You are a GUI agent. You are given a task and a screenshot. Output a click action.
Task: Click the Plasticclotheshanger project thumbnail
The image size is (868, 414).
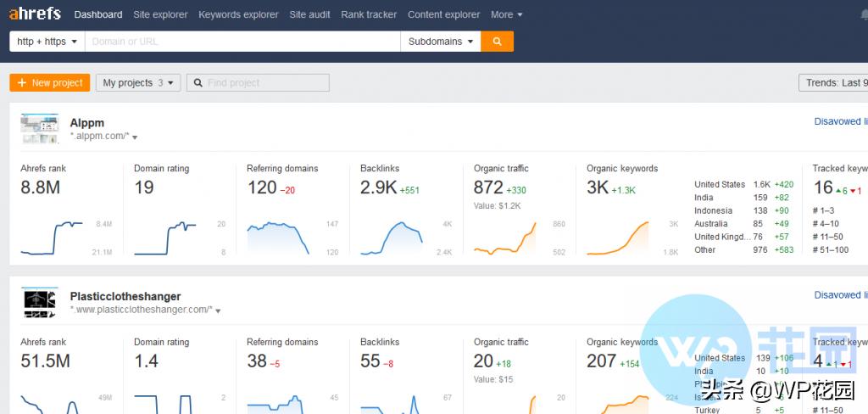(39, 303)
